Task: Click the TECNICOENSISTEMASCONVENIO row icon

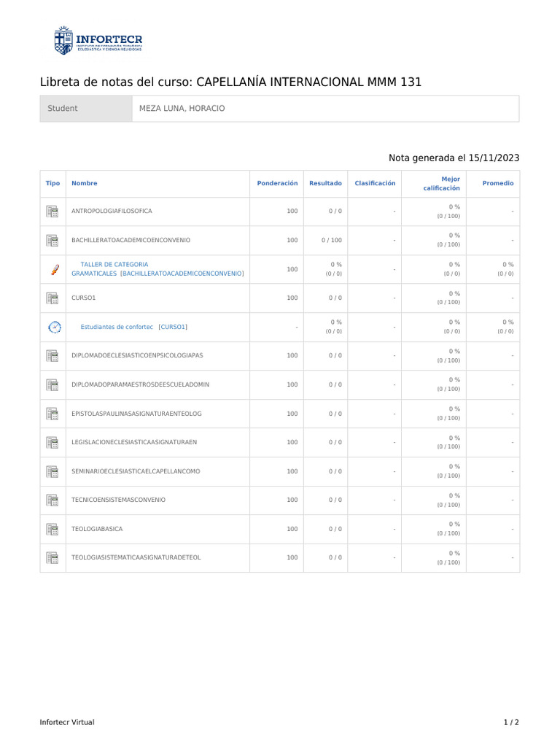Action: (x=52, y=500)
